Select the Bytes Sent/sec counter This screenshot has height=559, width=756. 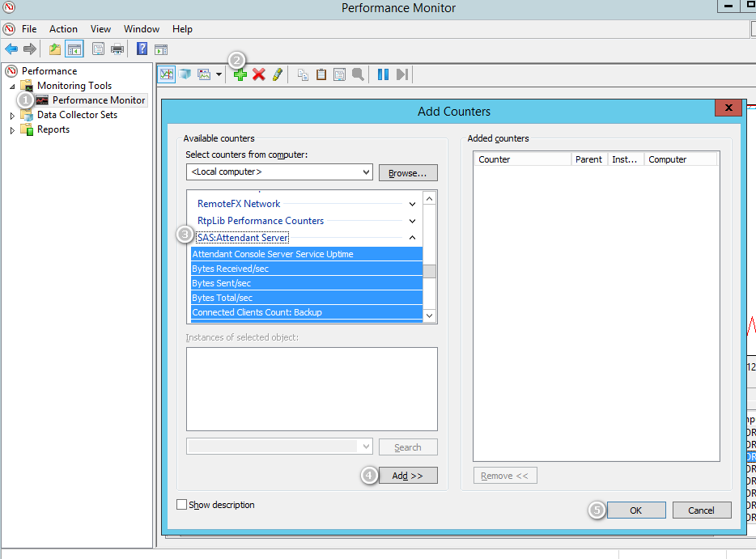pos(222,283)
